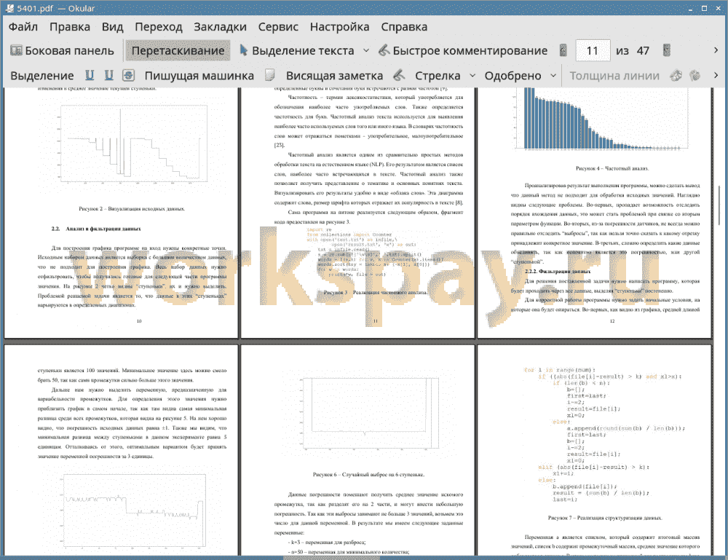Toggle the Боковая панель sidebar button
This screenshot has height=560, width=728.
(62, 51)
